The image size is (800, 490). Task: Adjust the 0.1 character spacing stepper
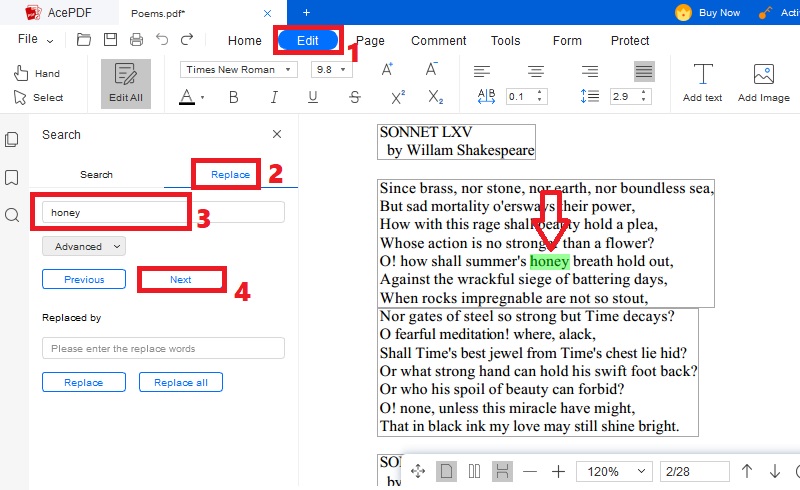(x=539, y=96)
